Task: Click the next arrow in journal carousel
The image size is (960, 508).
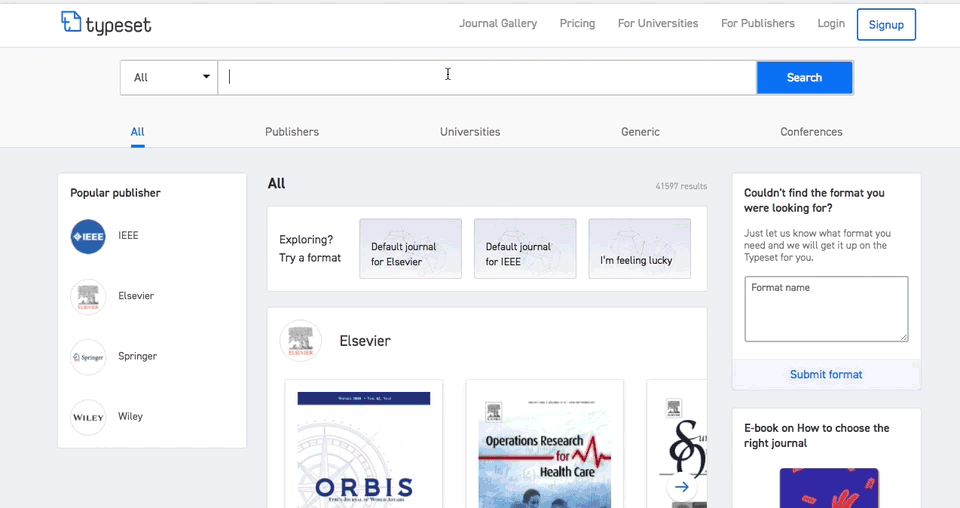Action: (x=681, y=487)
